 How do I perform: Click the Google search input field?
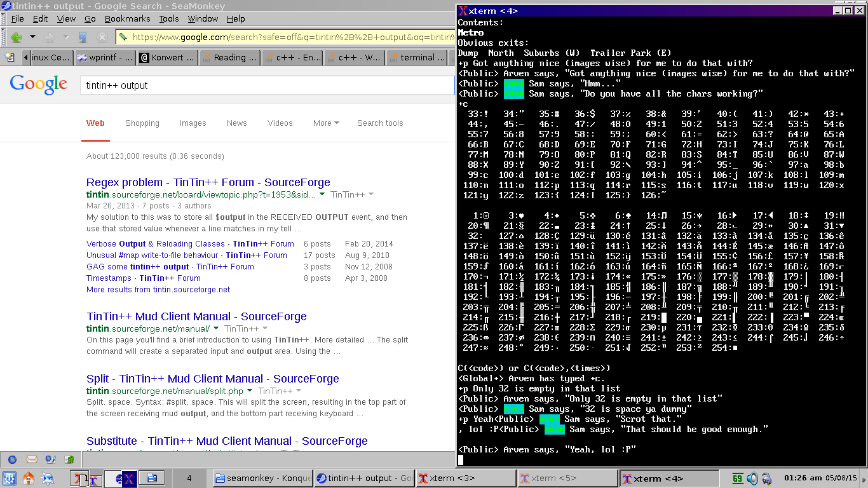coord(267,85)
